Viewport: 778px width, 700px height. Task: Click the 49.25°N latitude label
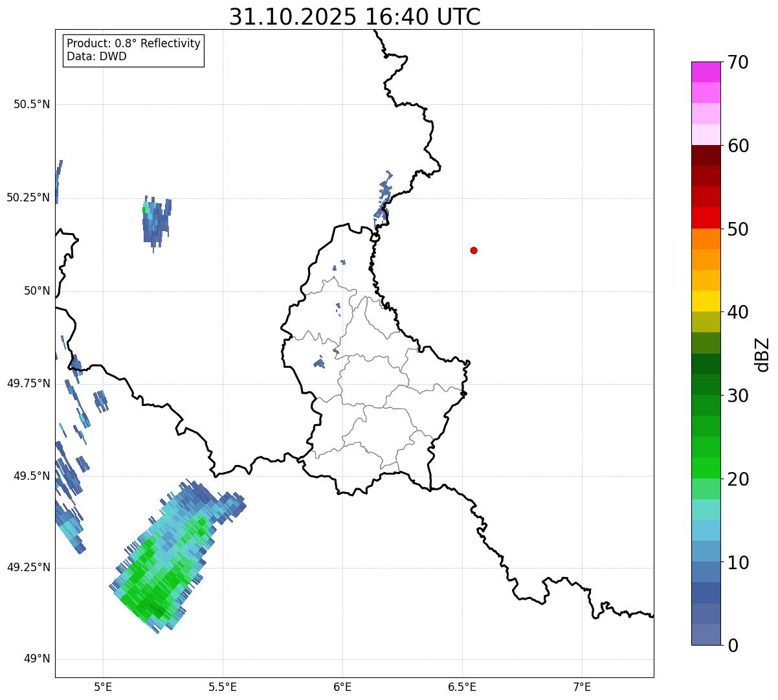(28, 568)
